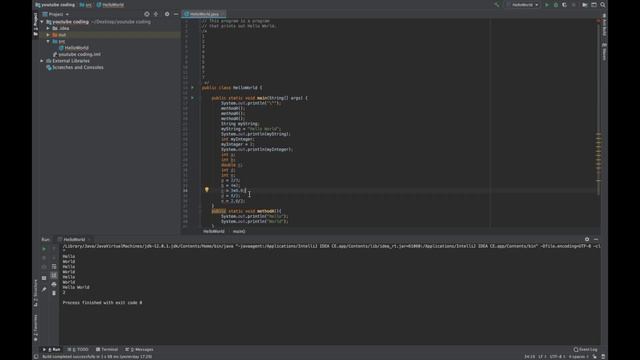Image resolution: width=640 pixels, height=360 pixels.
Task: Toggle soft-wrap in the Run console
Action: click(x=54, y=267)
